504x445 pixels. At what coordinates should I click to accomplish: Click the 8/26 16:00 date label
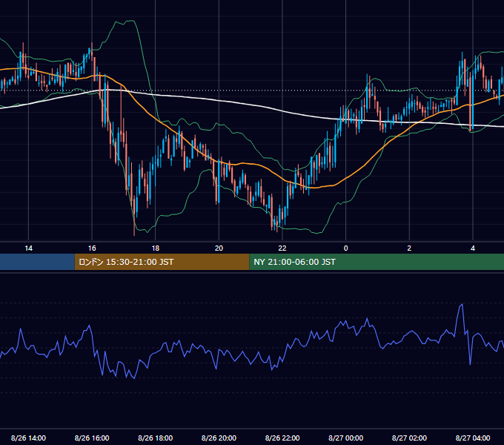point(92,438)
